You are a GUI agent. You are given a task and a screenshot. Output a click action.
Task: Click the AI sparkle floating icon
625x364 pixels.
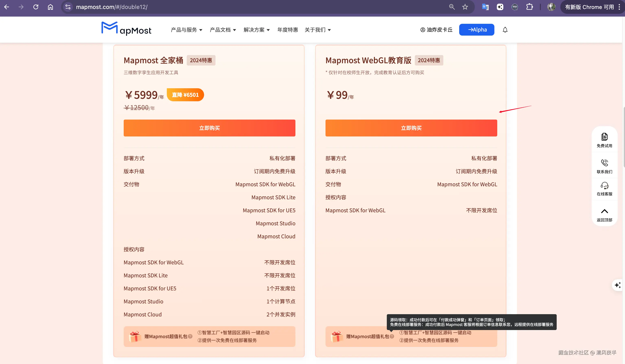tap(617, 285)
